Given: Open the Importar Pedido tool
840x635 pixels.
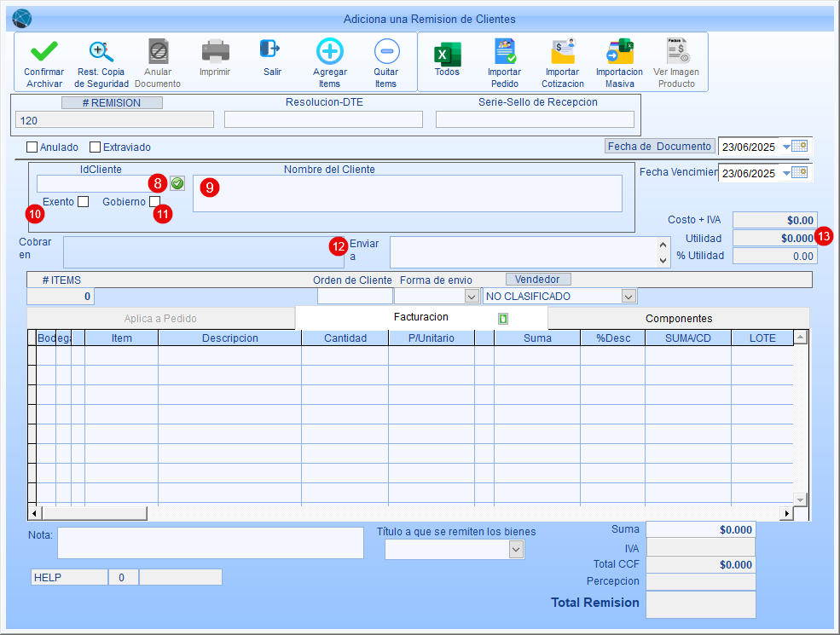Looking at the screenshot, I should click(504, 52).
